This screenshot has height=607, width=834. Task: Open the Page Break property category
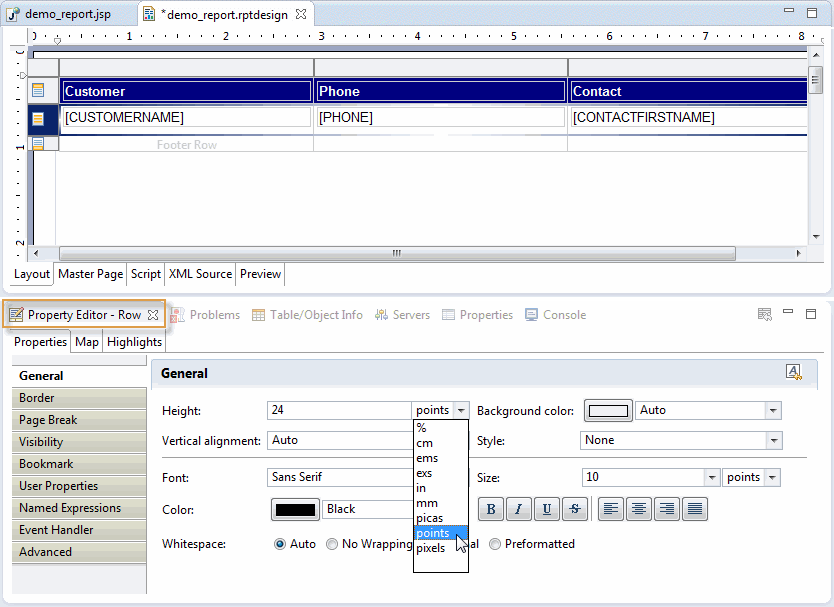coord(79,420)
